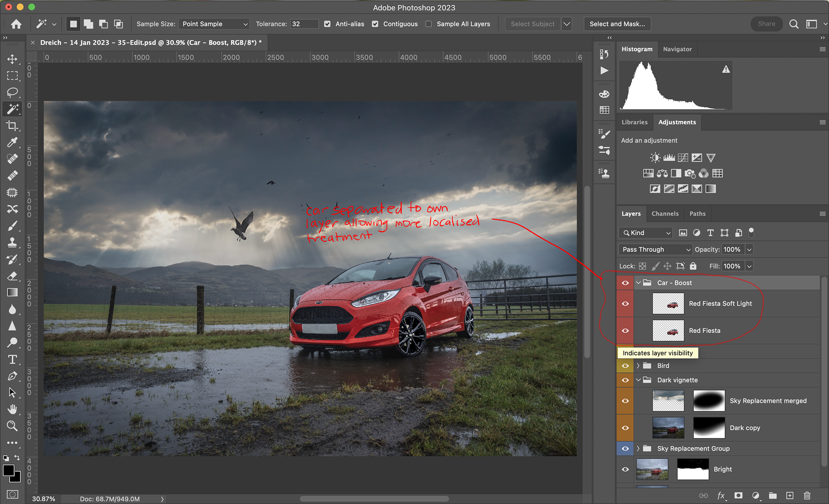Click the Tolerance input field
Viewport: 829px width, 504px height.
[x=304, y=24]
